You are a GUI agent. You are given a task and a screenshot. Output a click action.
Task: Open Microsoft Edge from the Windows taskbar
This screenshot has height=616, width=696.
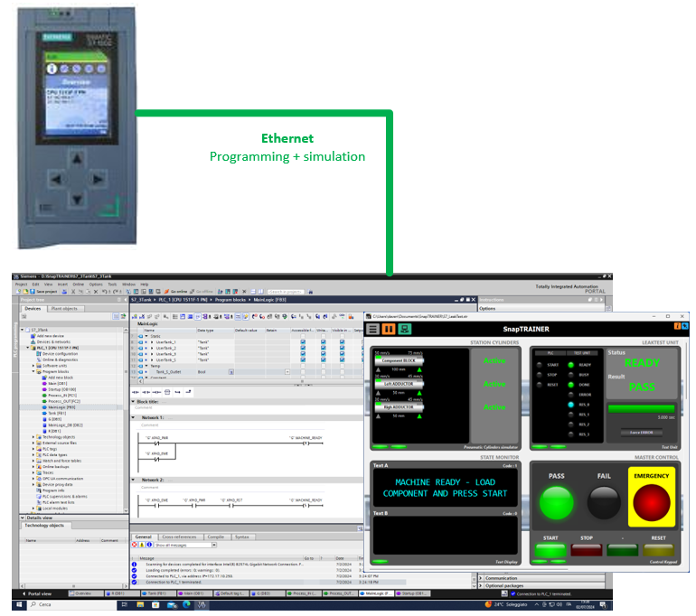186,604
